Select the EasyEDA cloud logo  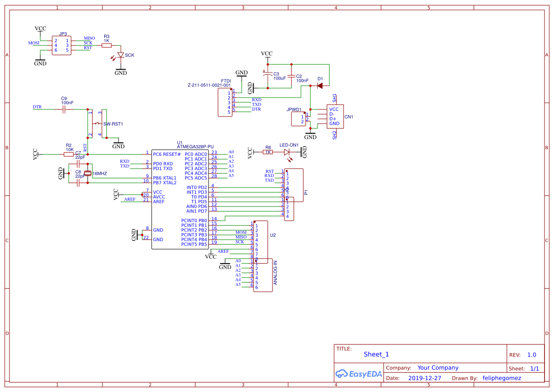[343, 374]
